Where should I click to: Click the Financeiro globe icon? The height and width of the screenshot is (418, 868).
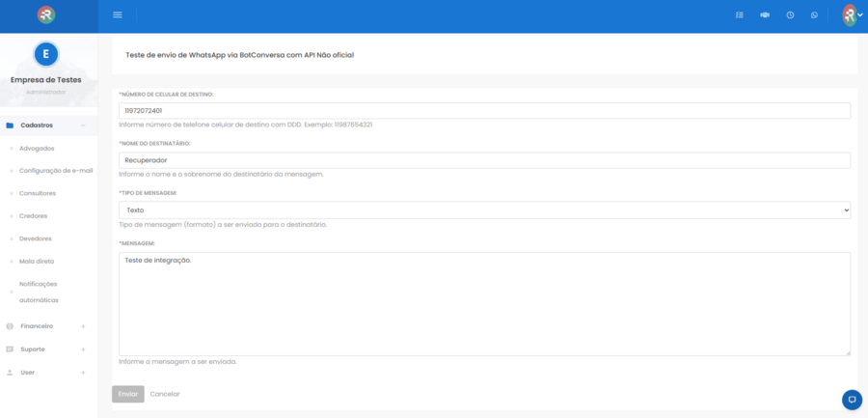(10, 326)
